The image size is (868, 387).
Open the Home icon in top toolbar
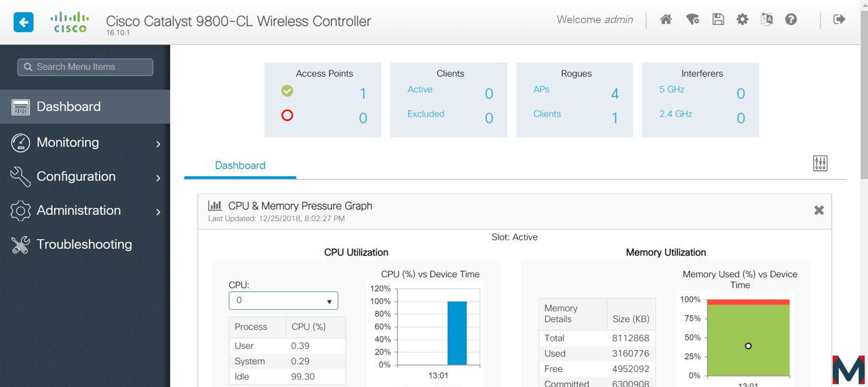666,20
